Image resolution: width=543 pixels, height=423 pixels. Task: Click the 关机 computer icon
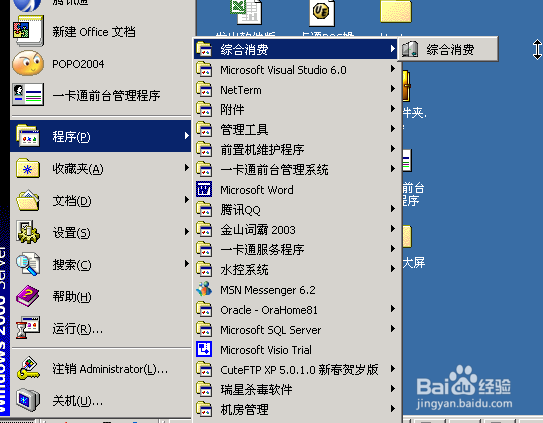click(28, 400)
